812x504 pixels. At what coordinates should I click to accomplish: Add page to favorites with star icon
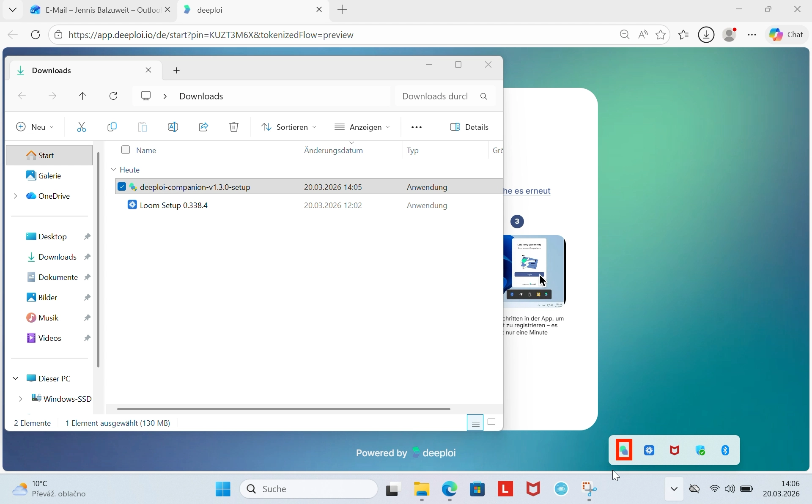click(661, 35)
